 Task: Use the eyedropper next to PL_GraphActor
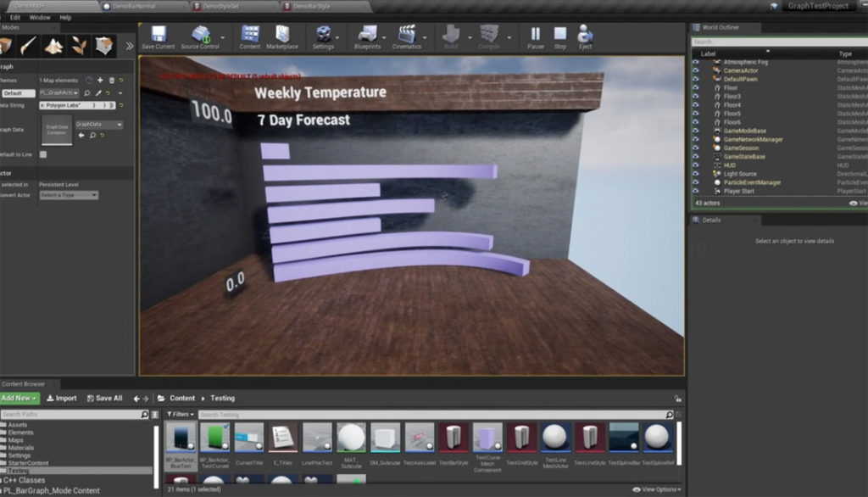click(x=97, y=92)
